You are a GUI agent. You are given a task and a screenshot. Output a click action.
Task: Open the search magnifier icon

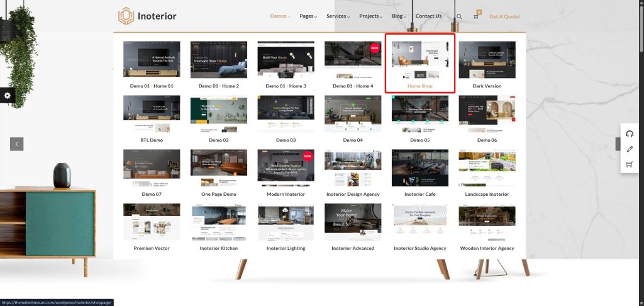coord(459,17)
